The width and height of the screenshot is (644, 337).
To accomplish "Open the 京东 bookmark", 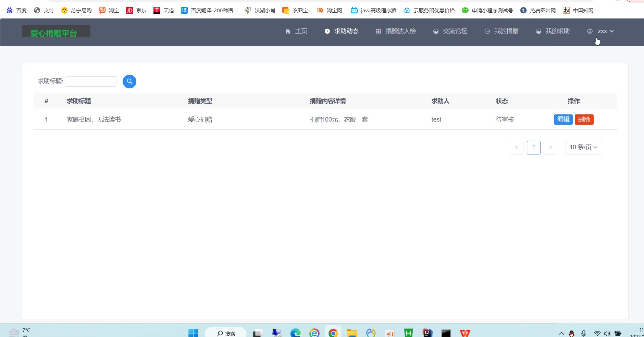I will click(136, 11).
